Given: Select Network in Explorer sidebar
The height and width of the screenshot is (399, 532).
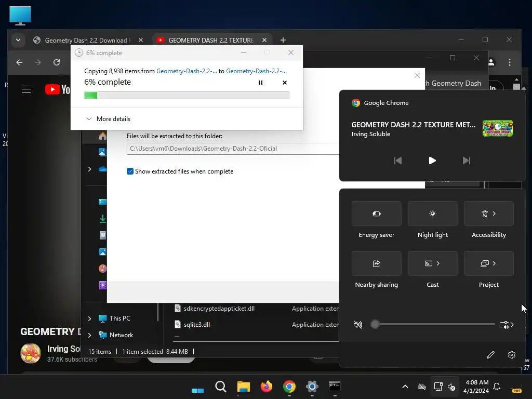Looking at the screenshot, I should tap(116, 335).
